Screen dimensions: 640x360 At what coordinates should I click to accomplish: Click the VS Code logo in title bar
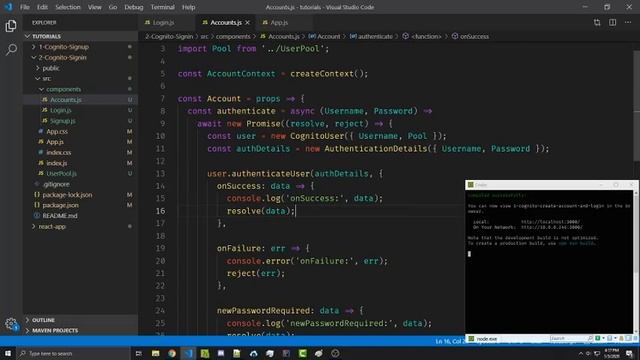(x=8, y=7)
